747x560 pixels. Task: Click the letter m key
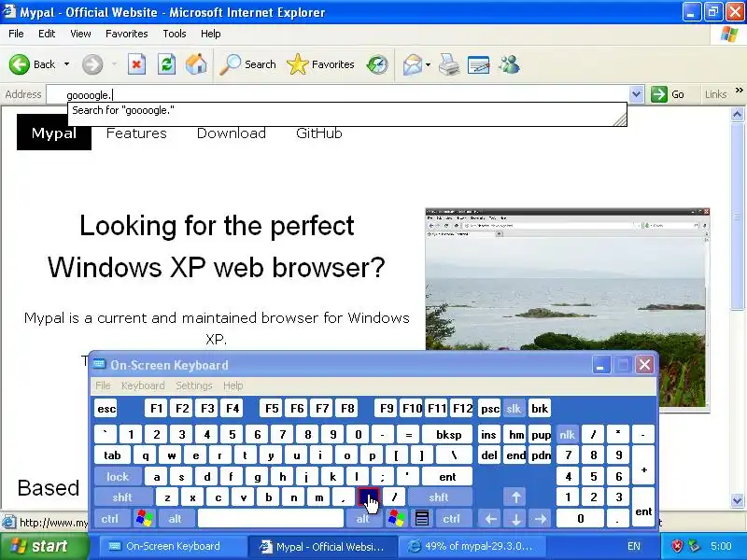pyautogui.click(x=318, y=497)
